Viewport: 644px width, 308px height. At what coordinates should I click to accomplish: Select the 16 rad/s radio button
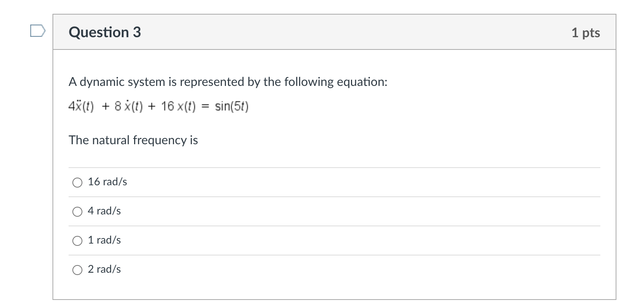click(77, 183)
